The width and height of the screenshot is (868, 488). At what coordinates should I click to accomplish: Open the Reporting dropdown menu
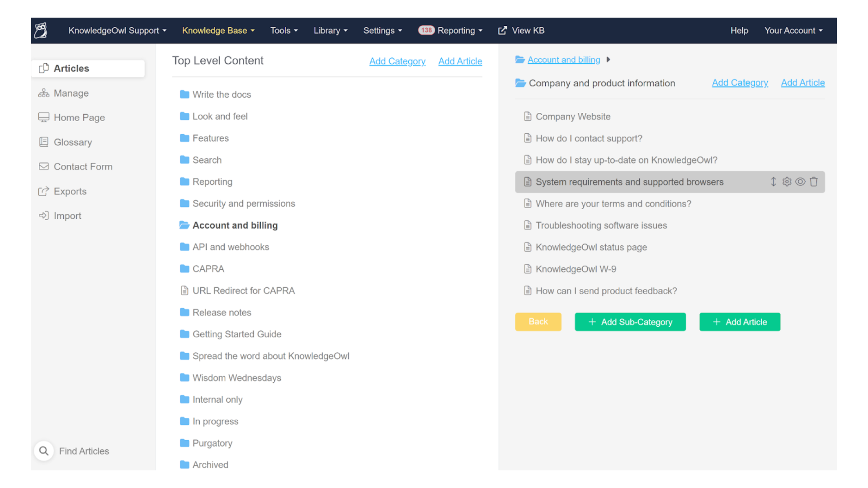460,30
